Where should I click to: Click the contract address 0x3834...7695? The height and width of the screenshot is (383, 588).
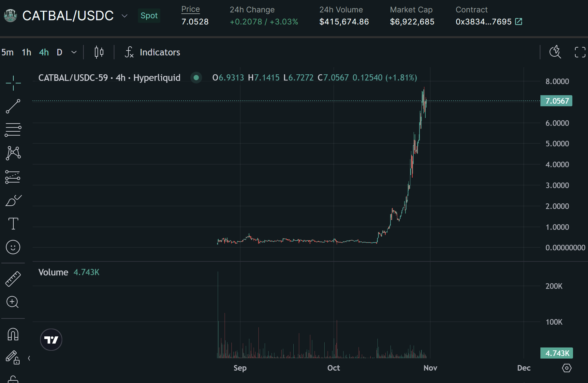pos(484,22)
